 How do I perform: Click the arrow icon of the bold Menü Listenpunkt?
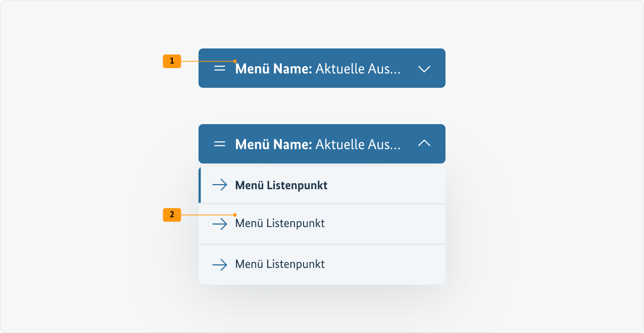220,185
